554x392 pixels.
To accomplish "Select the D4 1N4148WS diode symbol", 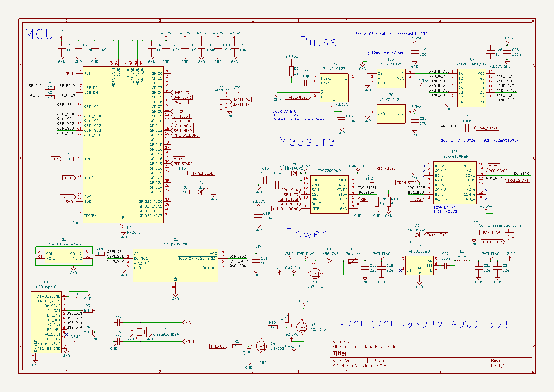I will pos(294,173).
